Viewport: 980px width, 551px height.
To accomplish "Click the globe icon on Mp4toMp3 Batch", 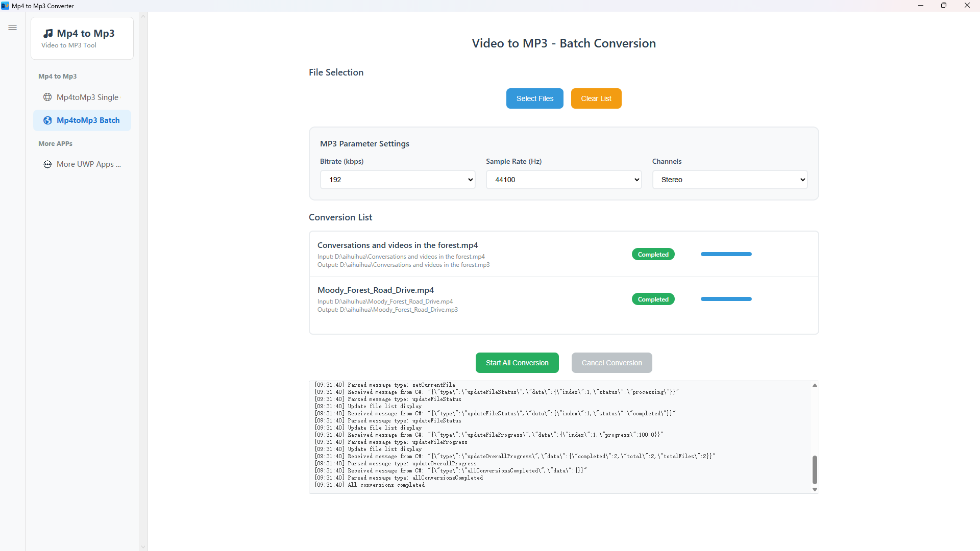I will [x=46, y=120].
